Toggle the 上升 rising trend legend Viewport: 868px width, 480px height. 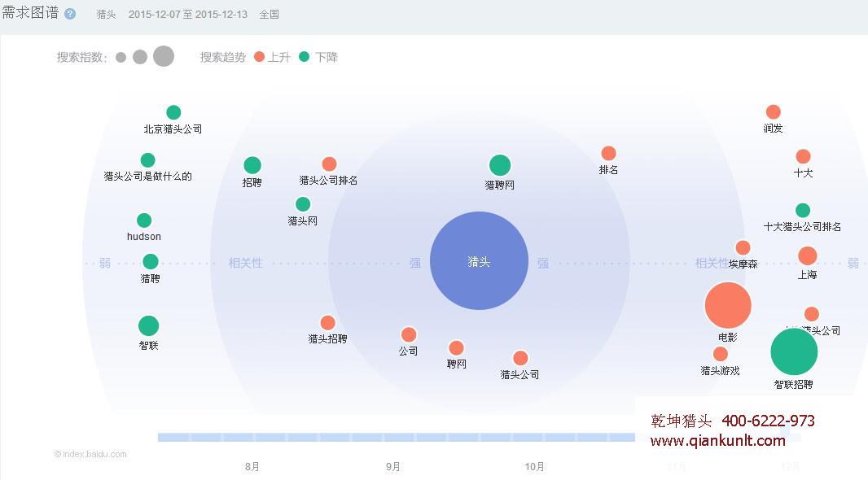[x=272, y=57]
